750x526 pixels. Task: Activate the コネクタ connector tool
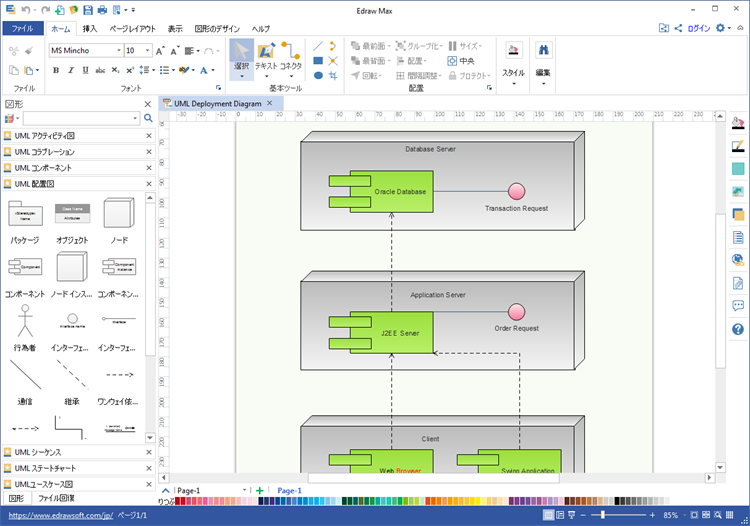pyautogui.click(x=290, y=58)
